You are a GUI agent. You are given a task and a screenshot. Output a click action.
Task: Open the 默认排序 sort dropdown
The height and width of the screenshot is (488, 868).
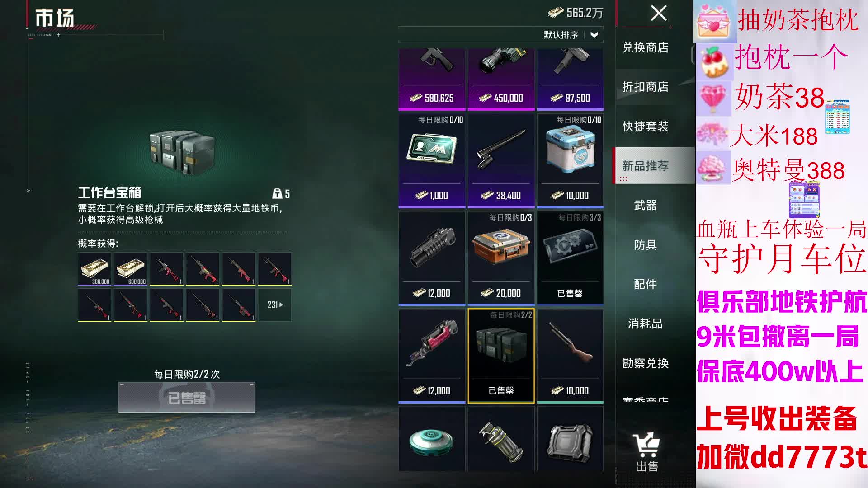click(571, 35)
